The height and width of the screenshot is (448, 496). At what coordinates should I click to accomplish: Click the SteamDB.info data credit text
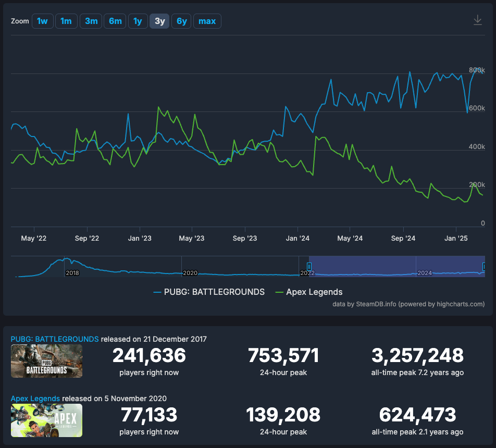408,304
